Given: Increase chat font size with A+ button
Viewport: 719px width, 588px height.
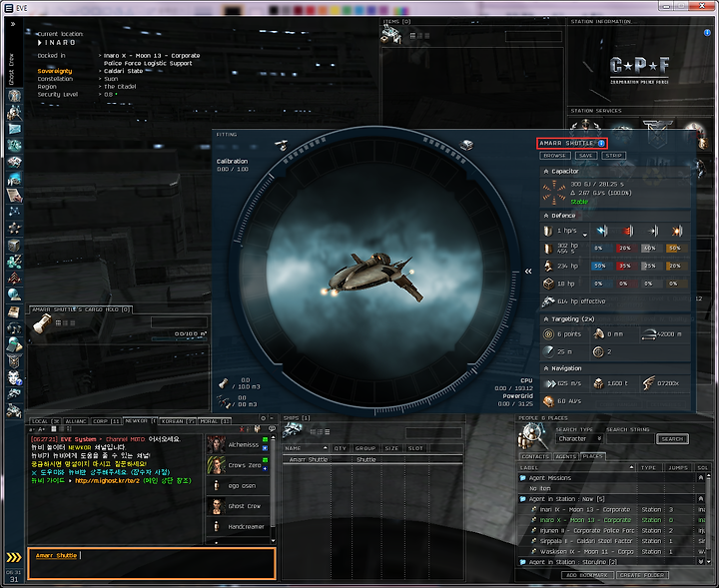Looking at the screenshot, I should coord(41,429).
